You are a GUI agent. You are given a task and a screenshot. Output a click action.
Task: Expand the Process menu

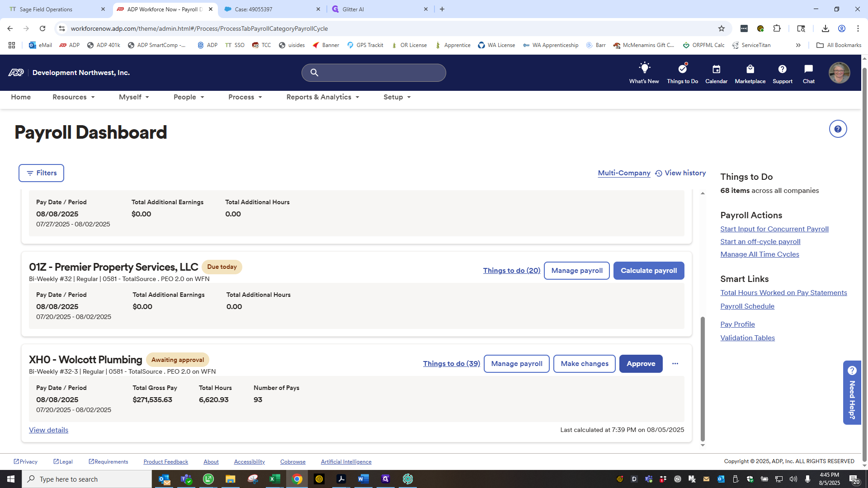pyautogui.click(x=245, y=97)
